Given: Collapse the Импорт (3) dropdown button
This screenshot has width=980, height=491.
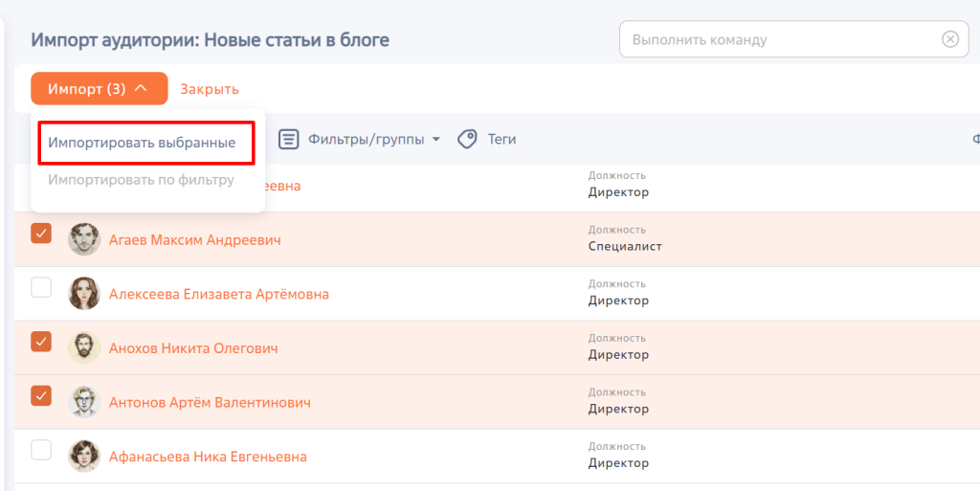Looking at the screenshot, I should click(100, 89).
